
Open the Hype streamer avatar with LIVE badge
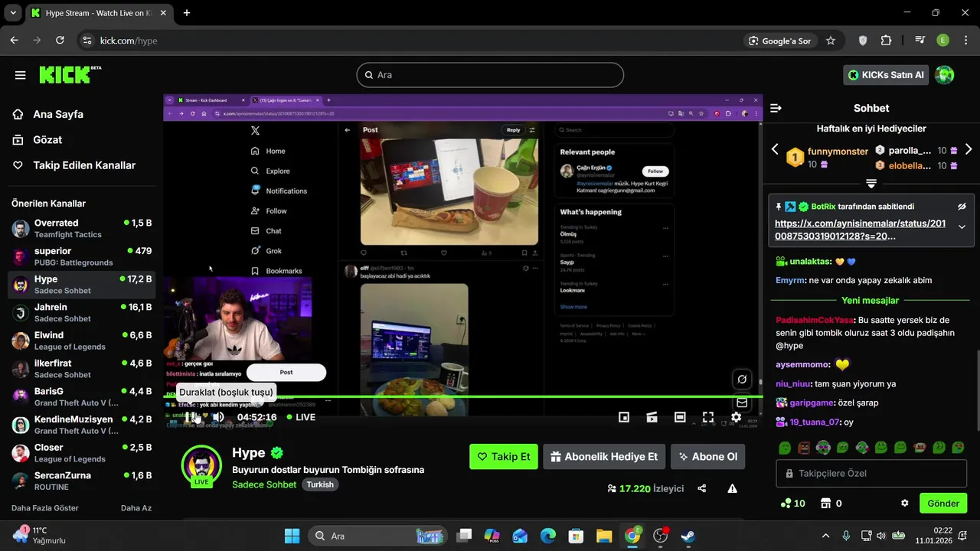tap(201, 465)
